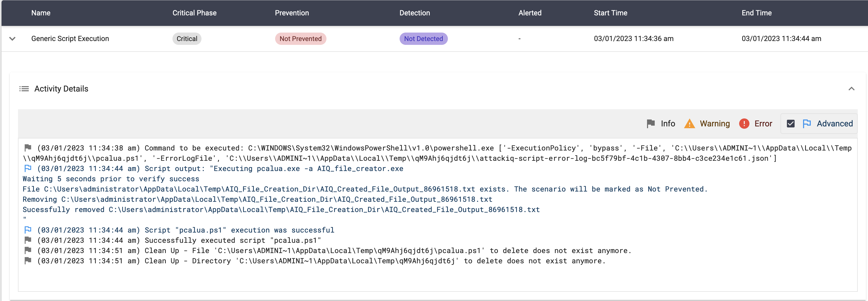This screenshot has height=301, width=868.
Task: Click blue flag beside 'Script output' log entry
Action: coord(28,168)
